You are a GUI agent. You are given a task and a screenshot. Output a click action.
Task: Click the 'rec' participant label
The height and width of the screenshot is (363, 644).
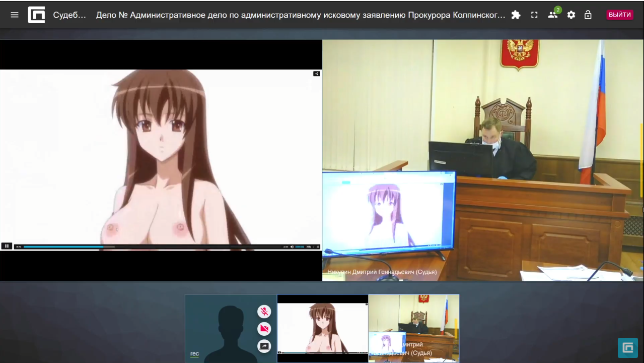click(194, 354)
